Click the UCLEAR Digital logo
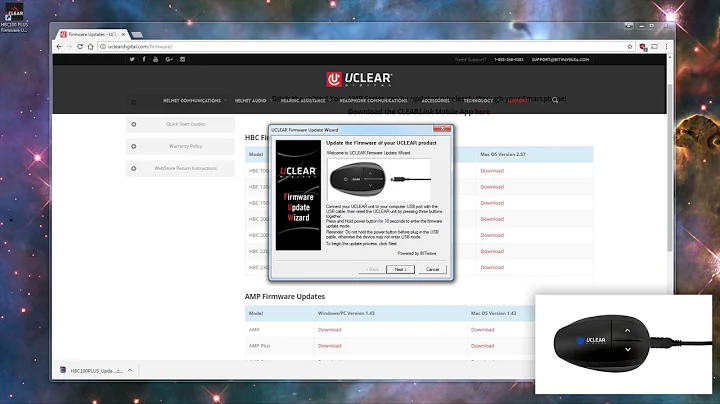The image size is (720, 404). 359,79
